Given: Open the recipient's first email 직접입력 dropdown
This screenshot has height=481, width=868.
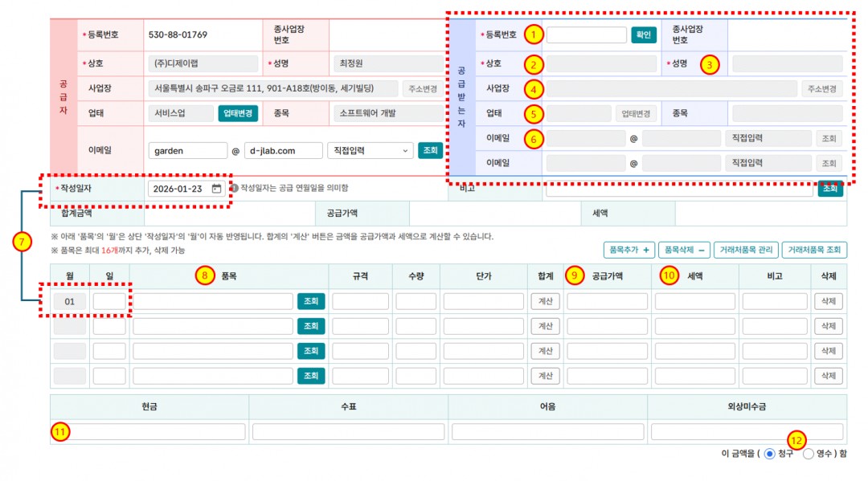Looking at the screenshot, I should pos(767,138).
